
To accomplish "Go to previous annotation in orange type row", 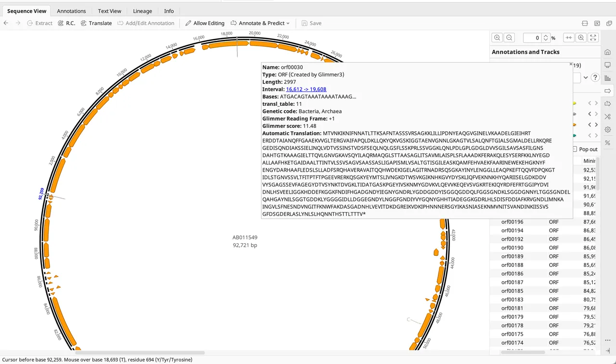I will (x=590, y=125).
